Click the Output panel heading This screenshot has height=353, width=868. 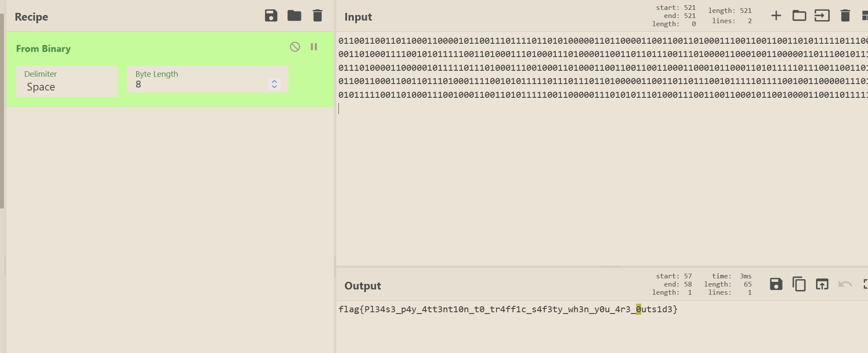pyautogui.click(x=362, y=286)
